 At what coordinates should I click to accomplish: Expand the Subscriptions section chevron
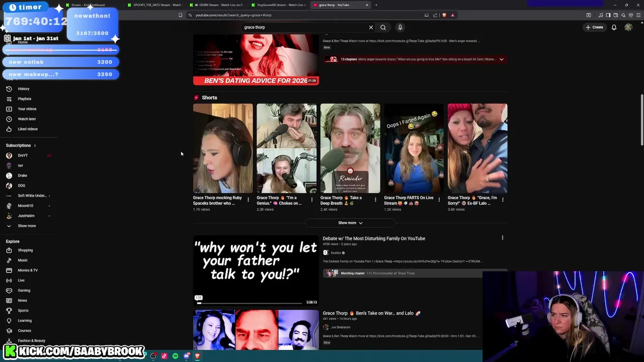coord(35,145)
